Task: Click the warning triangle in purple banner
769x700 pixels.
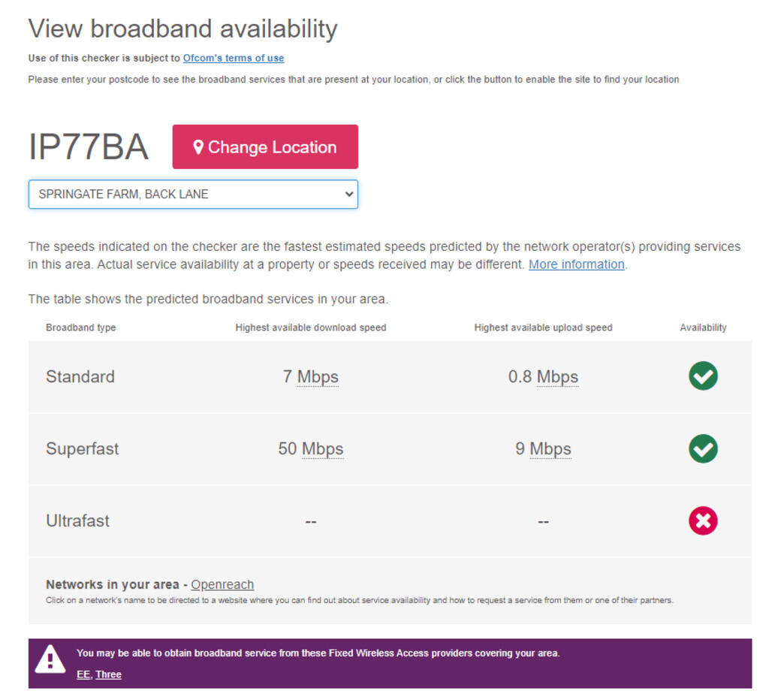Action: coord(50,660)
